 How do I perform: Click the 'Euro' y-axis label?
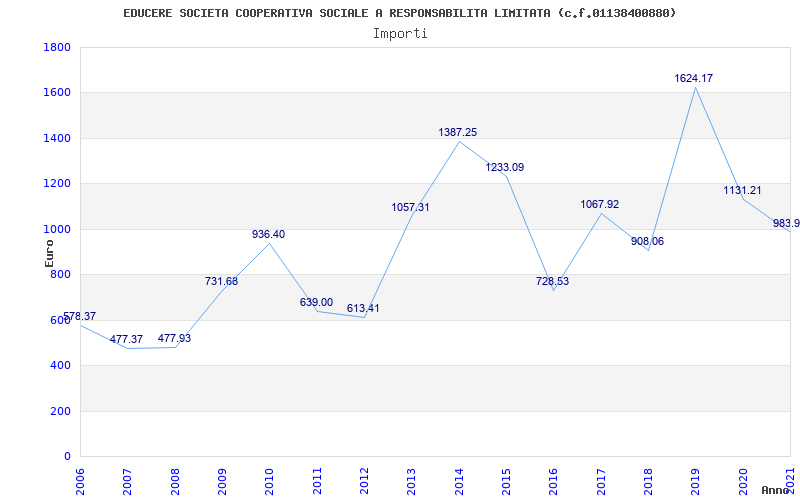[x=49, y=253]
